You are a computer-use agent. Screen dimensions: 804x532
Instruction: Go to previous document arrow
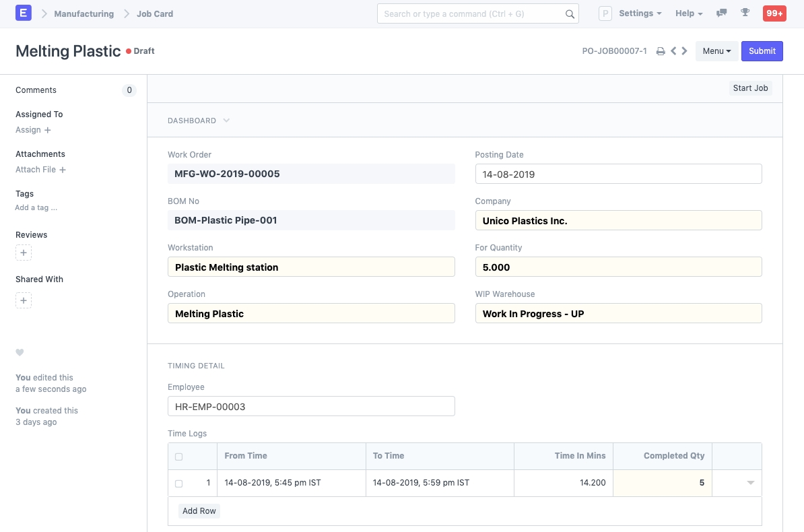coord(673,51)
